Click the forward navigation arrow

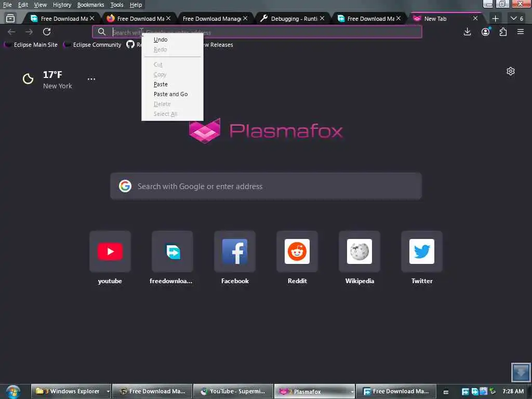(29, 32)
